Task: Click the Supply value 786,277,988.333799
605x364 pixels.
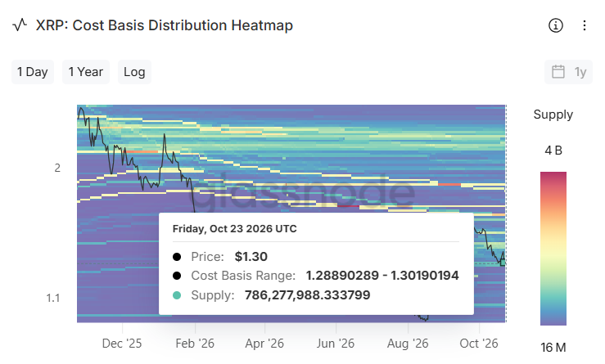Action: click(308, 295)
